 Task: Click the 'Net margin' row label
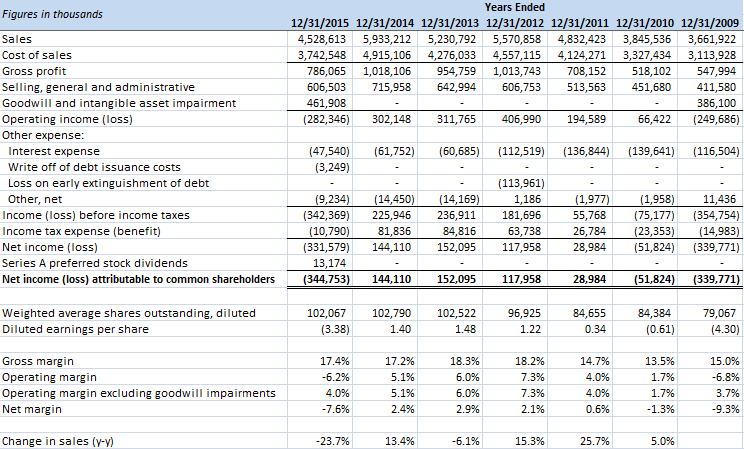[32, 409]
